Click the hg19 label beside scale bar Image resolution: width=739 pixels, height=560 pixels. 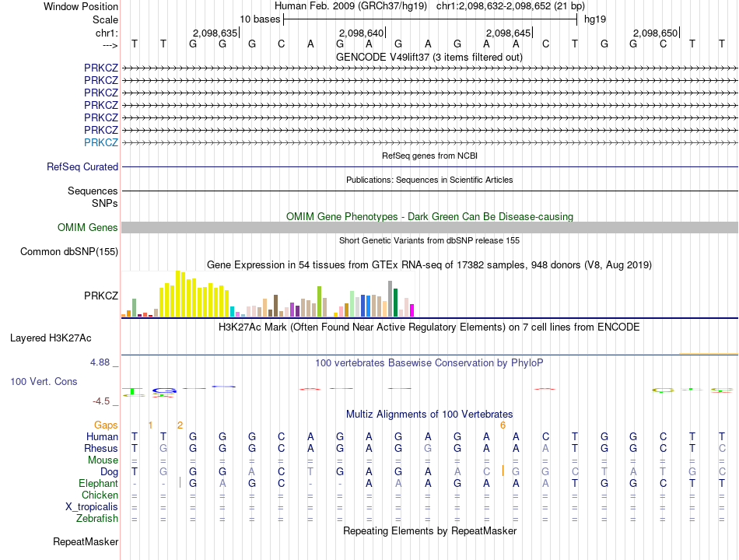click(x=595, y=19)
